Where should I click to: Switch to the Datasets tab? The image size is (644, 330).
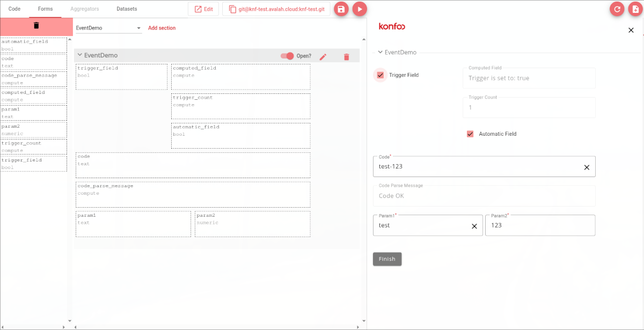tap(127, 9)
